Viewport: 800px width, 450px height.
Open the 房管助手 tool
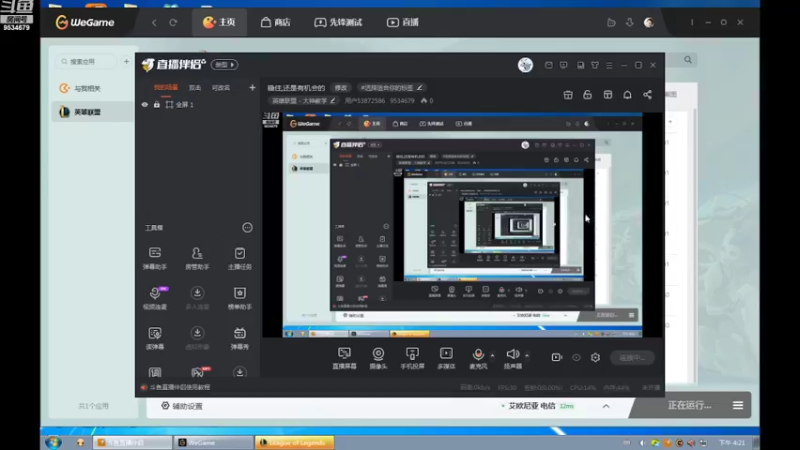point(197,258)
